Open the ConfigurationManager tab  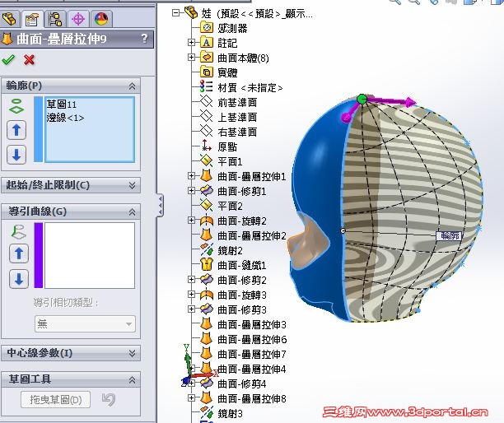tap(55, 19)
